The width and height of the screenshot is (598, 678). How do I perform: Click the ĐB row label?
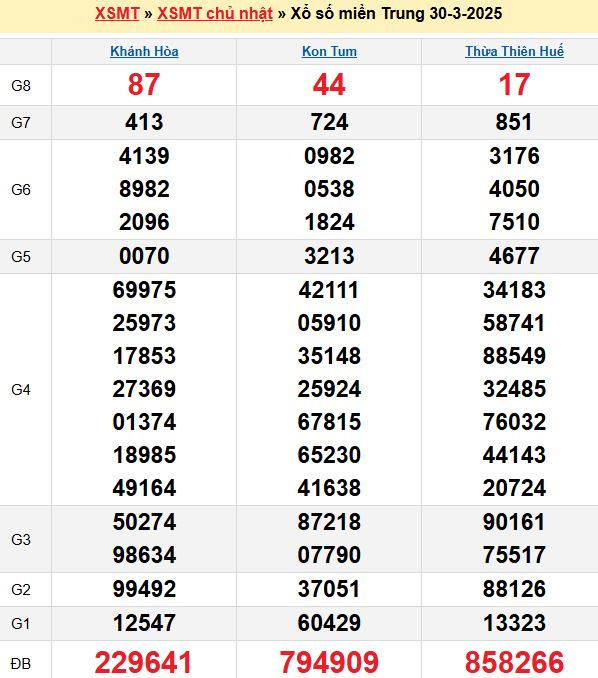pos(21,663)
